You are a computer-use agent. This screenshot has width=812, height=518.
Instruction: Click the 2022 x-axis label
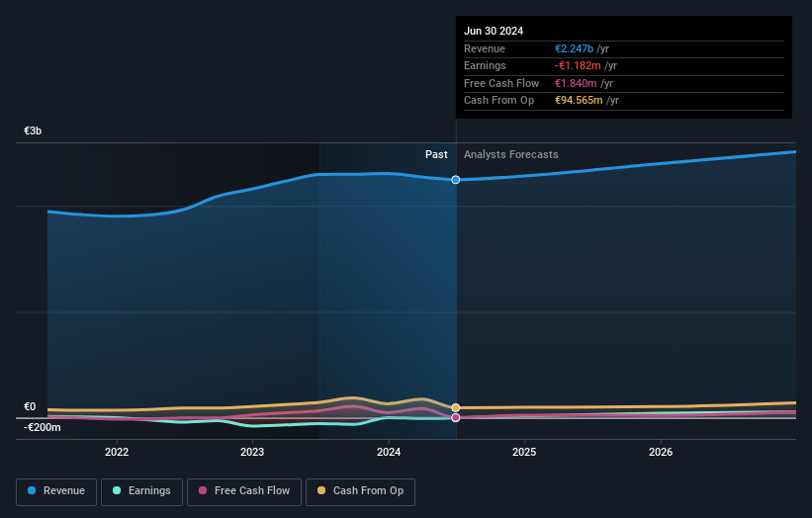tap(117, 452)
